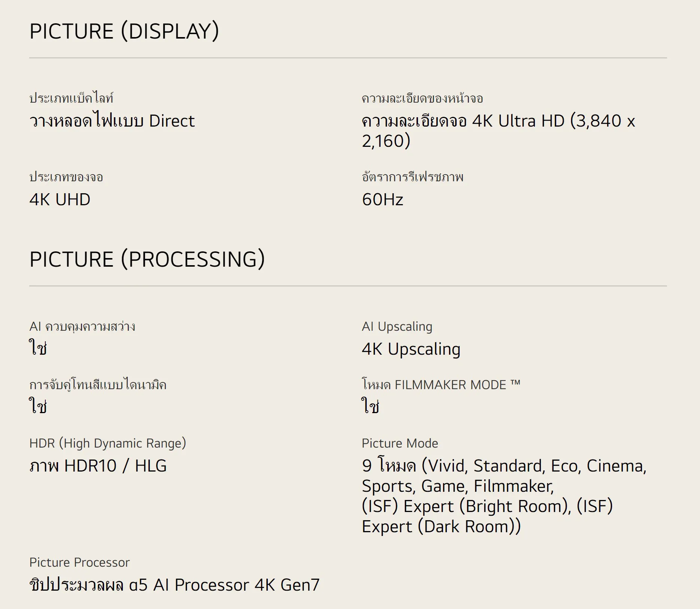
Task: Select the α5 AI Processor 4K Gen7 value
Action: coord(174,585)
